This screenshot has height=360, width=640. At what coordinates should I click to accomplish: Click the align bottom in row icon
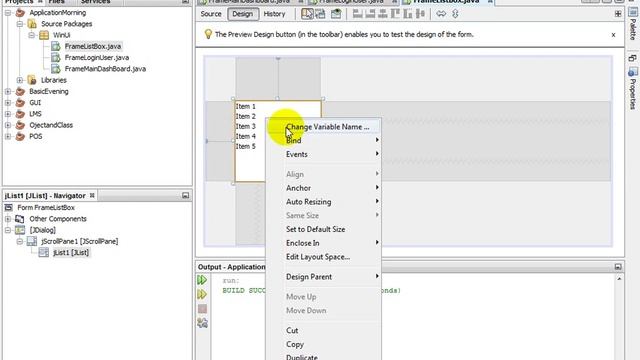pos(408,14)
